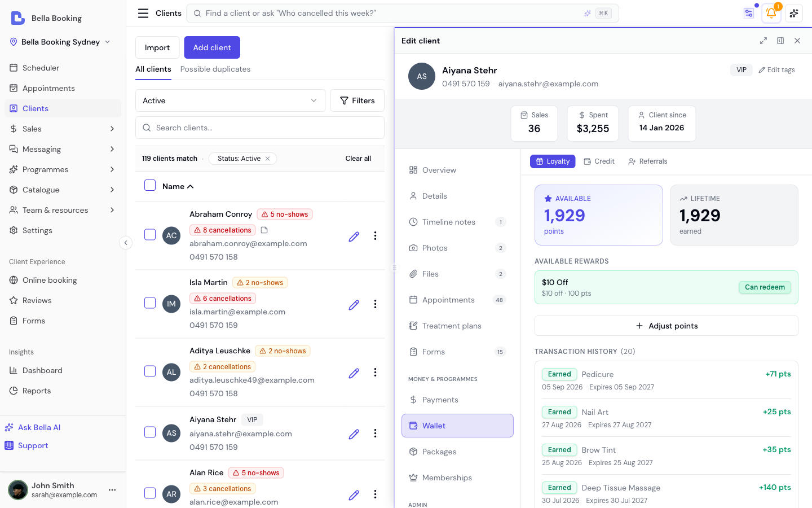Check the checkbox for Aiyana Stehr
Image resolution: width=812 pixels, height=508 pixels.
[150, 432]
